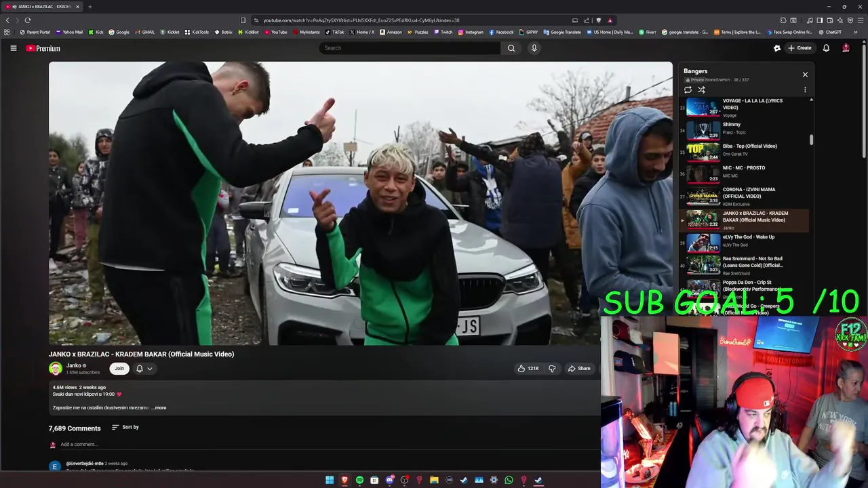The width and height of the screenshot is (868, 488).
Task: Click the browser back arrow
Action: [7, 20]
